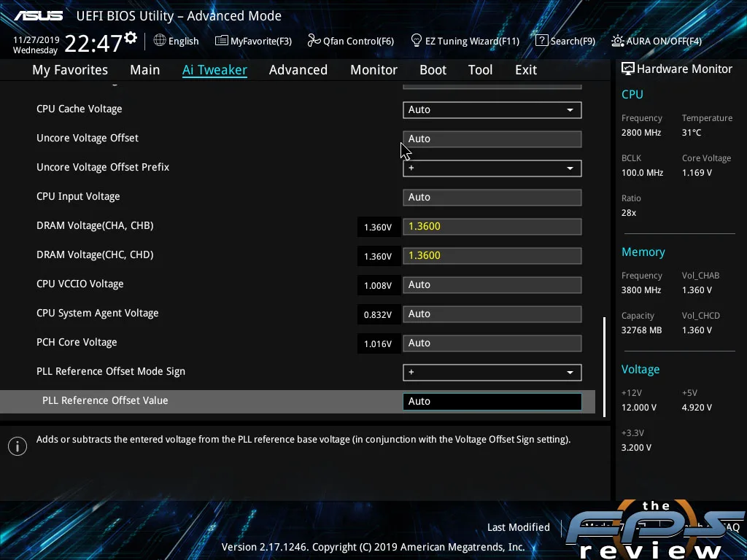Select PCH Core Voltage label
The height and width of the screenshot is (560, 747).
point(77,343)
